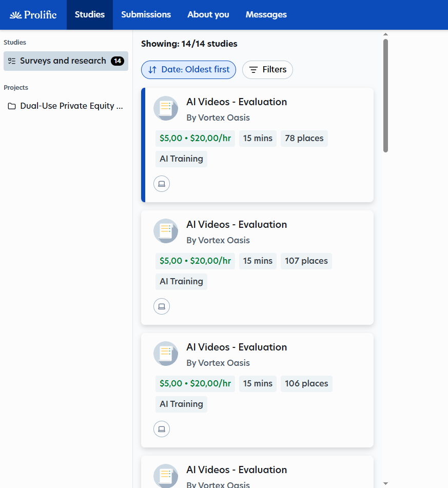Click the 14 studies count badge
The width and height of the screenshot is (448, 488).
[118, 61]
